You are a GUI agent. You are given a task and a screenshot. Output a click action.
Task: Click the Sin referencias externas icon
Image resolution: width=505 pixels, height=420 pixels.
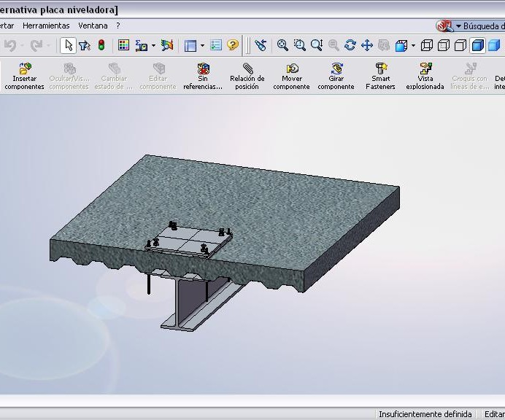click(203, 76)
